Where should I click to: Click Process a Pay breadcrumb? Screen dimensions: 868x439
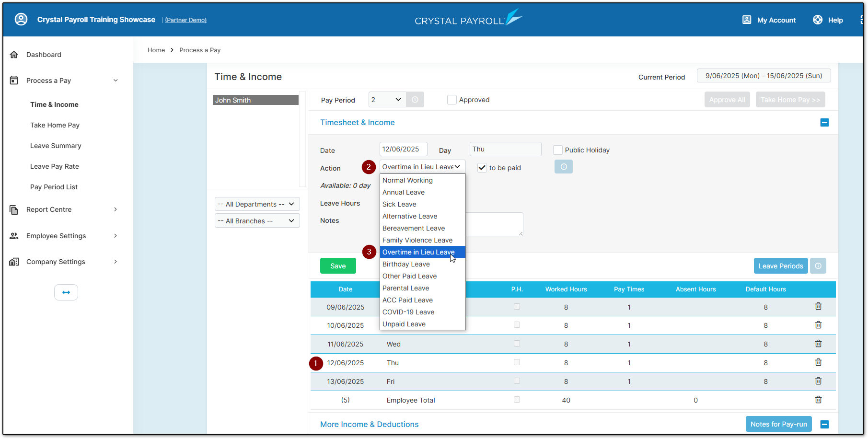click(200, 50)
